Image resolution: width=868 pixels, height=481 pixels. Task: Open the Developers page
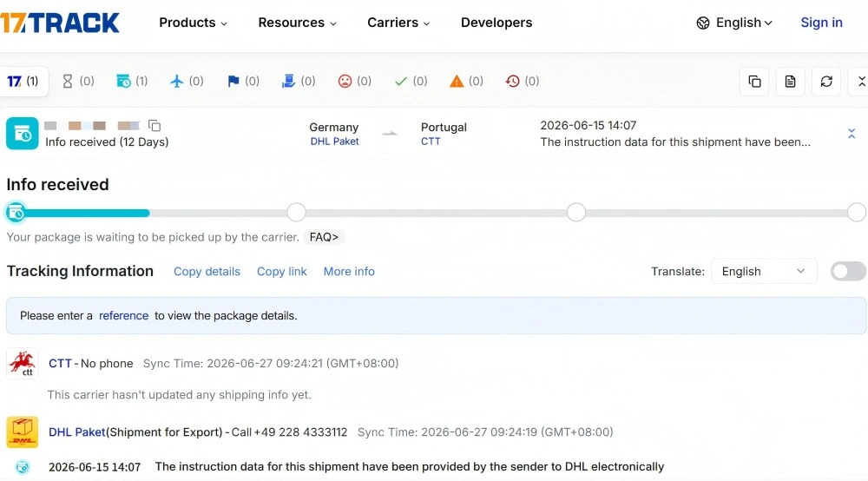[496, 23]
